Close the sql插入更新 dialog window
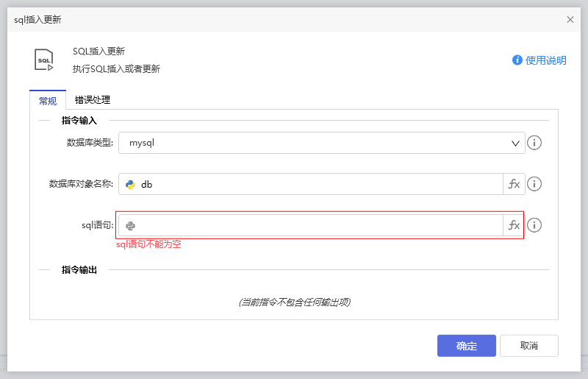 coord(570,20)
